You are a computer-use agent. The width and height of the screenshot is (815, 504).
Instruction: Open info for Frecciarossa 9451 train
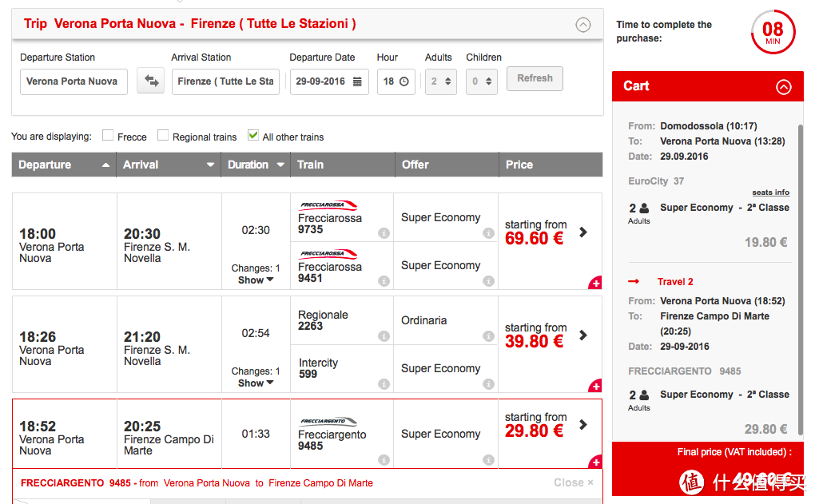coord(384,281)
